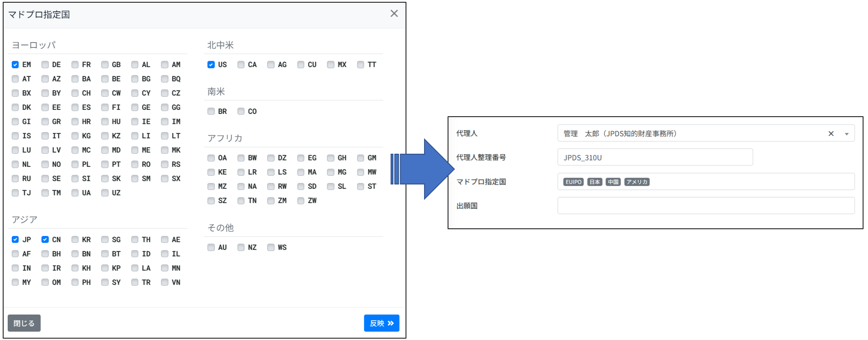Viewport: 868px width, 340px height.
Task: Check the SE checkbox
Action: tap(45, 179)
